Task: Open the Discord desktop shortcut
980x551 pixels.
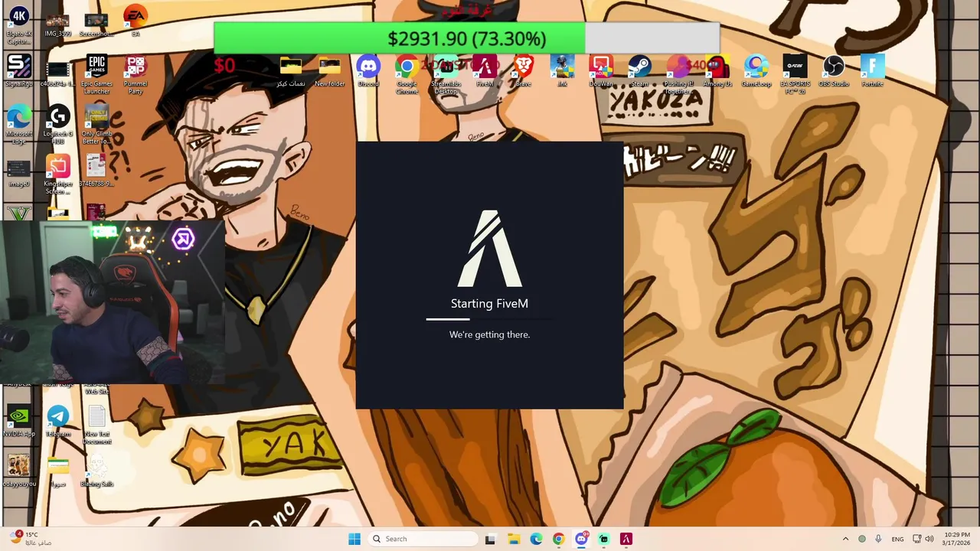Action: click(368, 70)
